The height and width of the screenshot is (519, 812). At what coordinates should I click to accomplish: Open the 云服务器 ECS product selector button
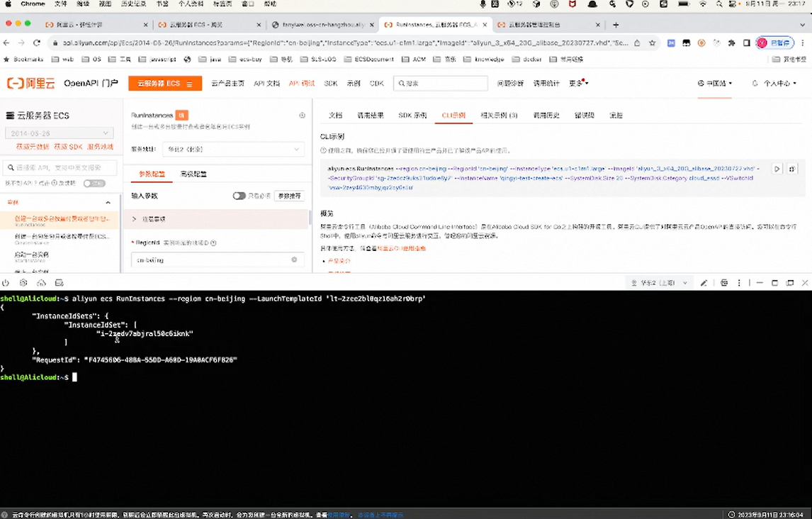click(164, 84)
